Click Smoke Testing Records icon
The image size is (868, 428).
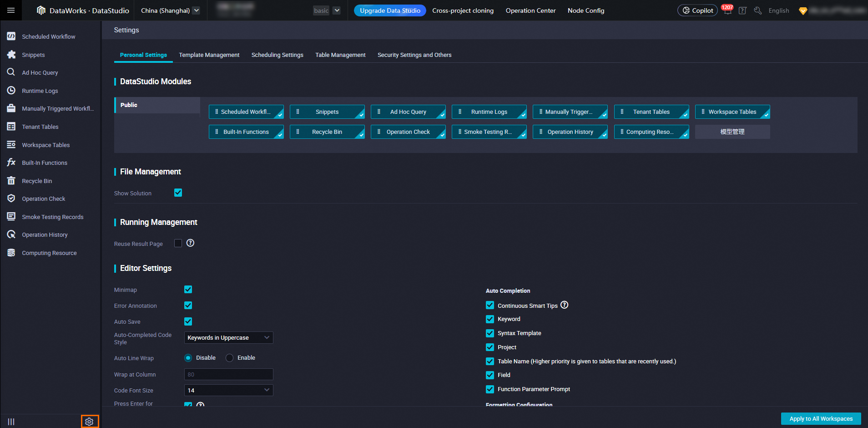(11, 216)
